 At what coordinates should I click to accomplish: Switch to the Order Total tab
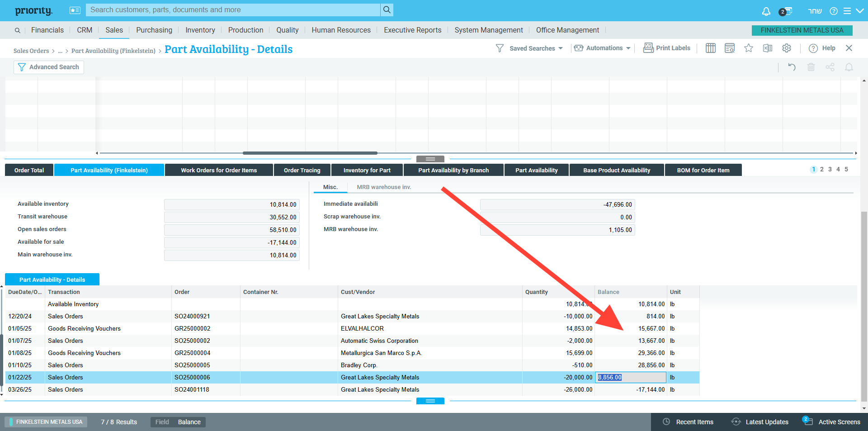click(29, 170)
